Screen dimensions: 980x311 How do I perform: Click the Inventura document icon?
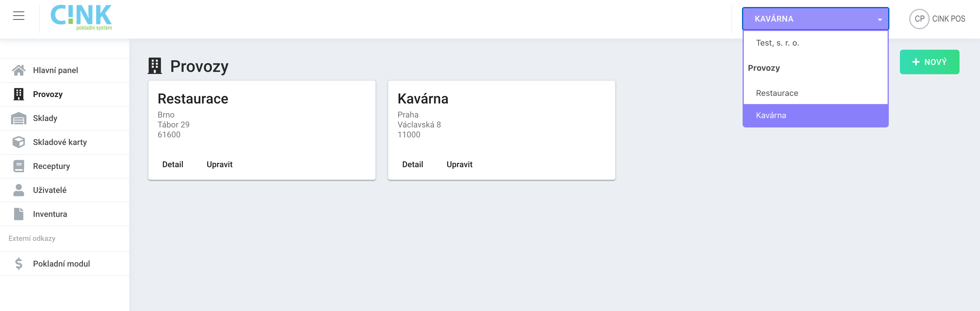pos(19,214)
